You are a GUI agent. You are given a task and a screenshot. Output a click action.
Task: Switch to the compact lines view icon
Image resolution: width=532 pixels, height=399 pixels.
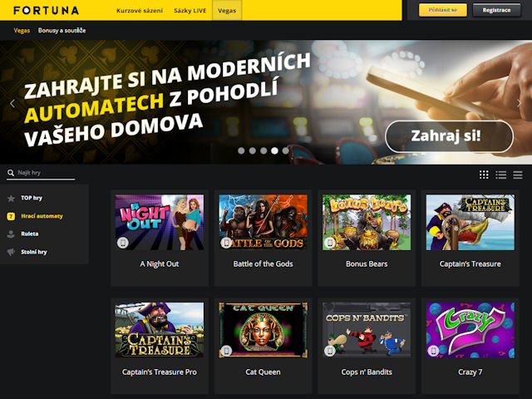point(518,175)
